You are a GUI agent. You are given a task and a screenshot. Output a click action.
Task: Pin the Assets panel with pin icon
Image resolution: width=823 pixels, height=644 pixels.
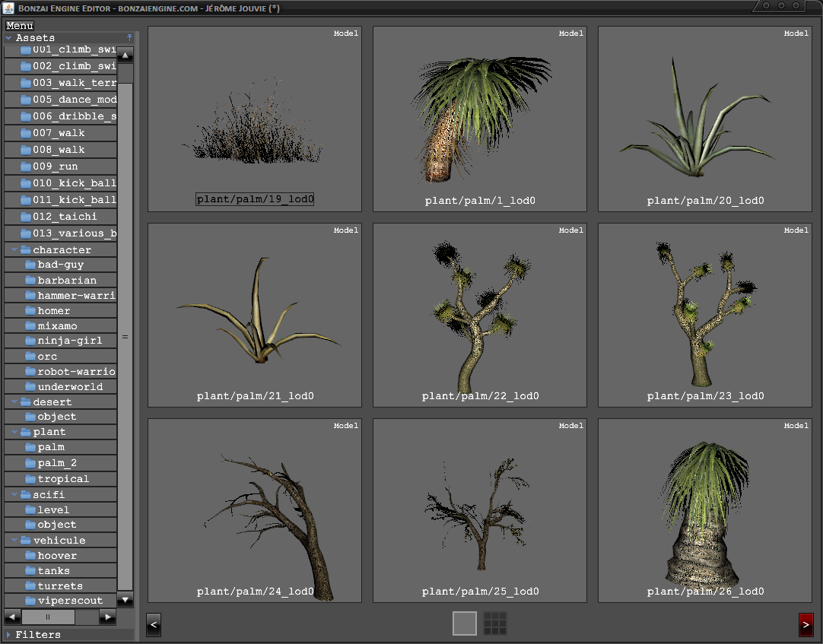pyautogui.click(x=129, y=37)
